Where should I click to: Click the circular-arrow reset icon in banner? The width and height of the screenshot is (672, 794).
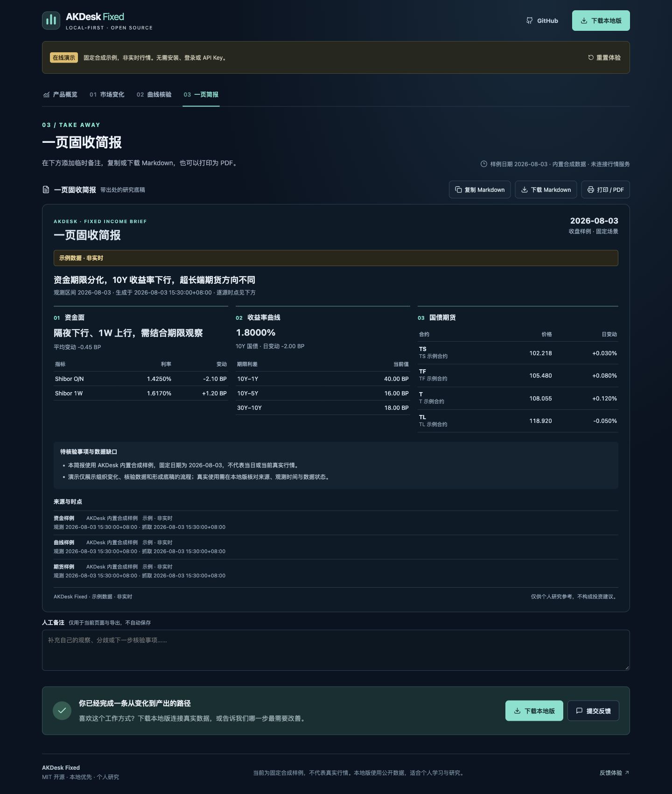591,57
